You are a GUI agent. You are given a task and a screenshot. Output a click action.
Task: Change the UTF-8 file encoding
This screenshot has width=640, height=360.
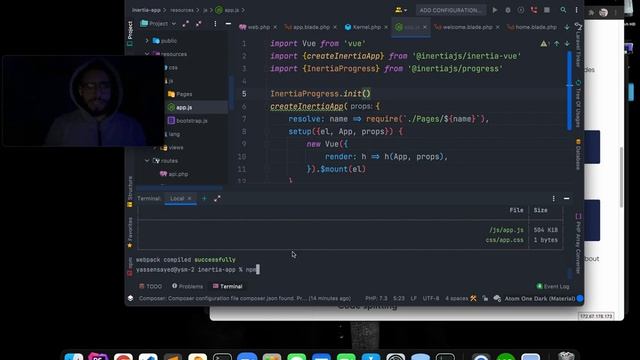click(x=431, y=298)
